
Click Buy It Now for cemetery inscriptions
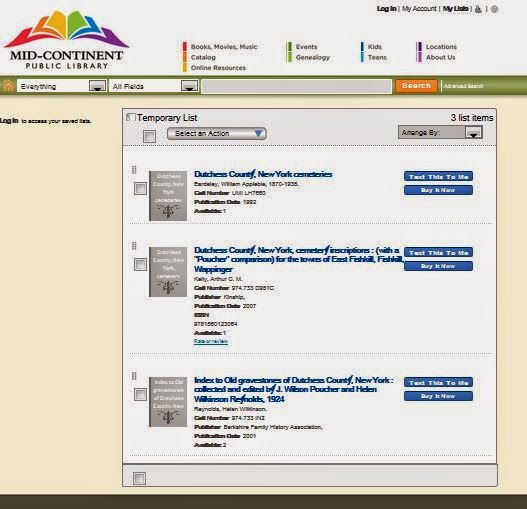[438, 266]
